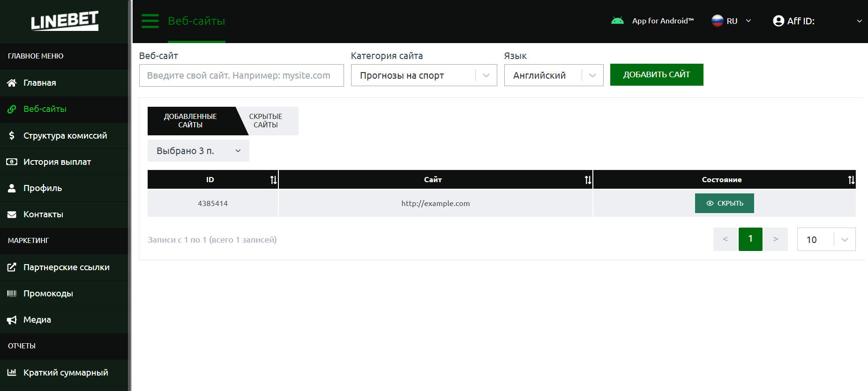The image size is (868, 391).
Task: Switch to Добавленные сайты tab
Action: tap(193, 121)
